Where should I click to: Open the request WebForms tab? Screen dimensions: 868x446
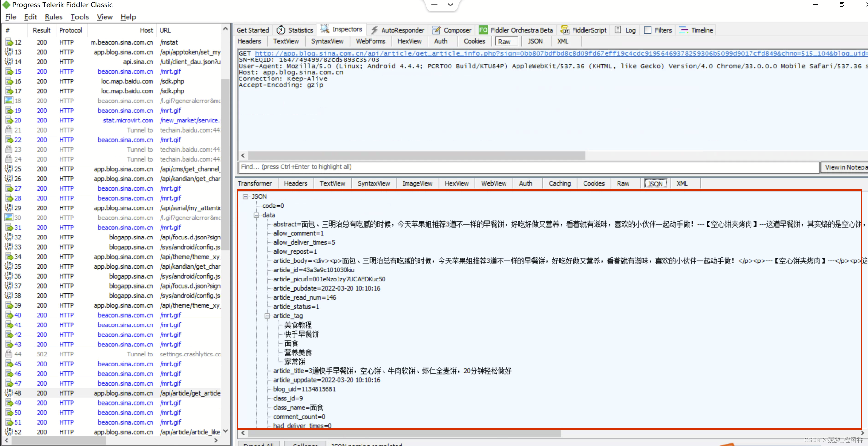point(370,41)
